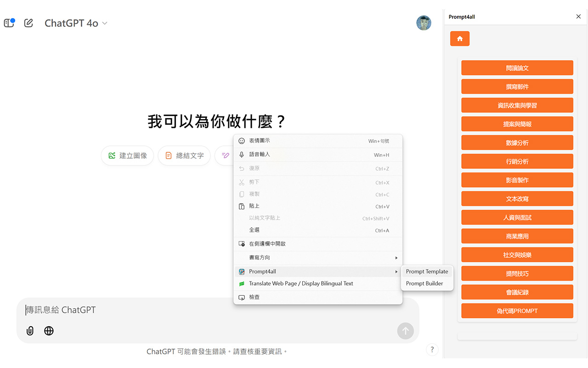Click 貼上 in the context menu
The width and height of the screenshot is (588, 368).
[318, 206]
